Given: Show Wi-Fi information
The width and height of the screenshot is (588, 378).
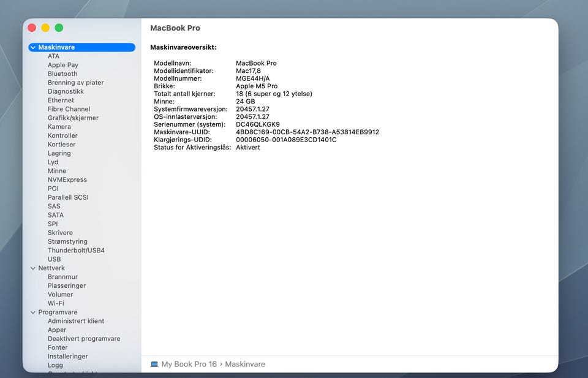Looking at the screenshot, I should [56, 303].
